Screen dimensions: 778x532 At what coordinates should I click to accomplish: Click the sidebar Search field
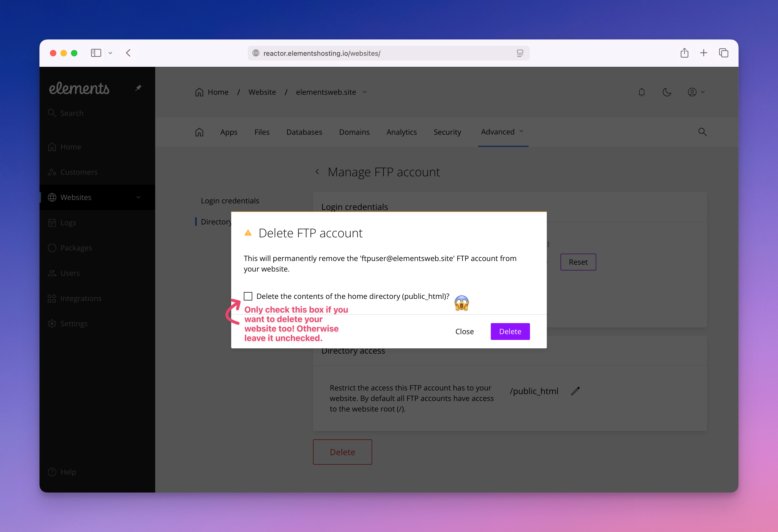(72, 113)
